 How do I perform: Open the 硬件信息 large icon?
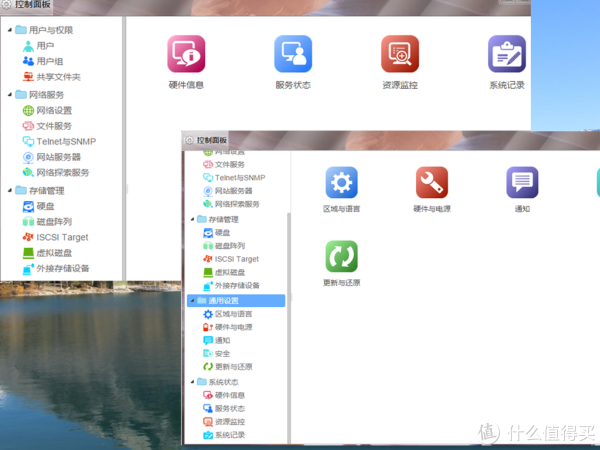point(186,54)
